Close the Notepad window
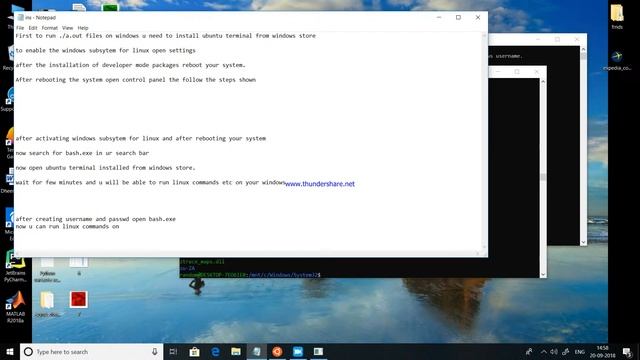 click(478, 18)
